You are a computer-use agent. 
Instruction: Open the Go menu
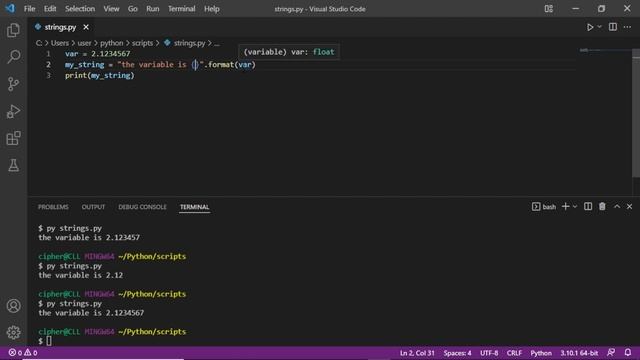pos(133,9)
